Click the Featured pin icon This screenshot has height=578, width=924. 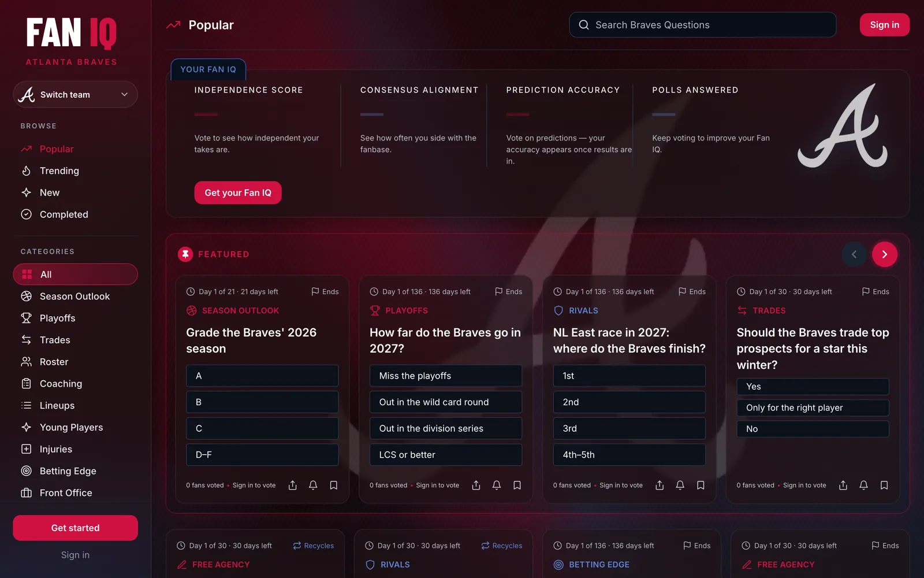click(x=185, y=254)
